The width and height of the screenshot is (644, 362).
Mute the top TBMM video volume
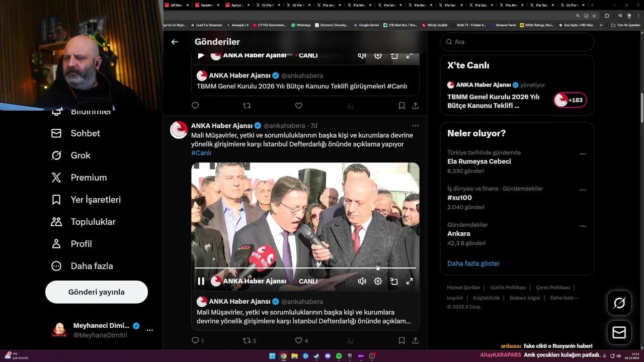[362, 55]
